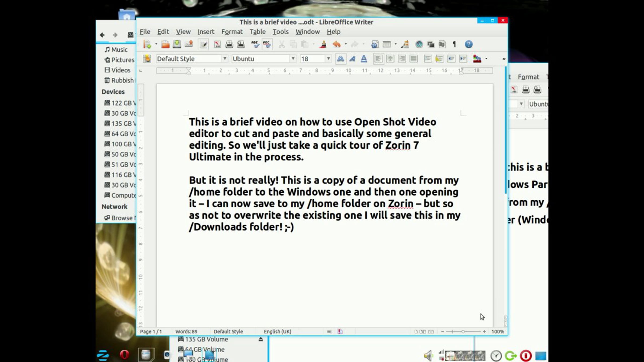Adjust the zoom slider handle
The image size is (644, 362).
[x=463, y=332]
